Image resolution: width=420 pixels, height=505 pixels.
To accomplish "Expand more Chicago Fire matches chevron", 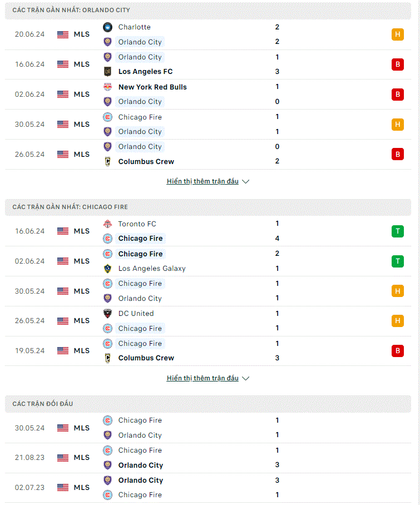I will coord(246,378).
